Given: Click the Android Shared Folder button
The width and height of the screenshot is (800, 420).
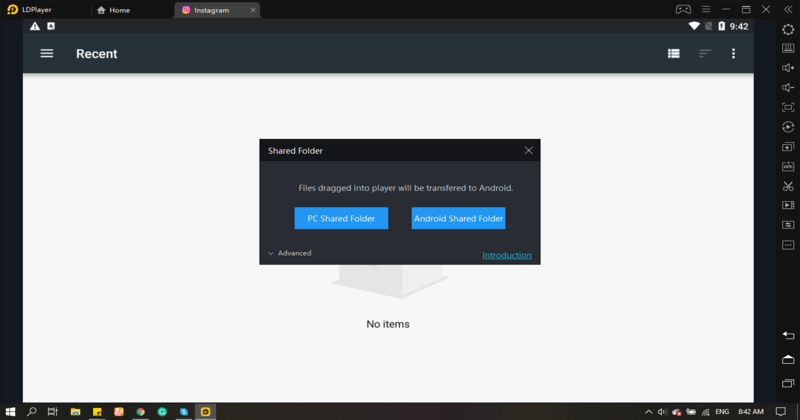Looking at the screenshot, I should [458, 218].
